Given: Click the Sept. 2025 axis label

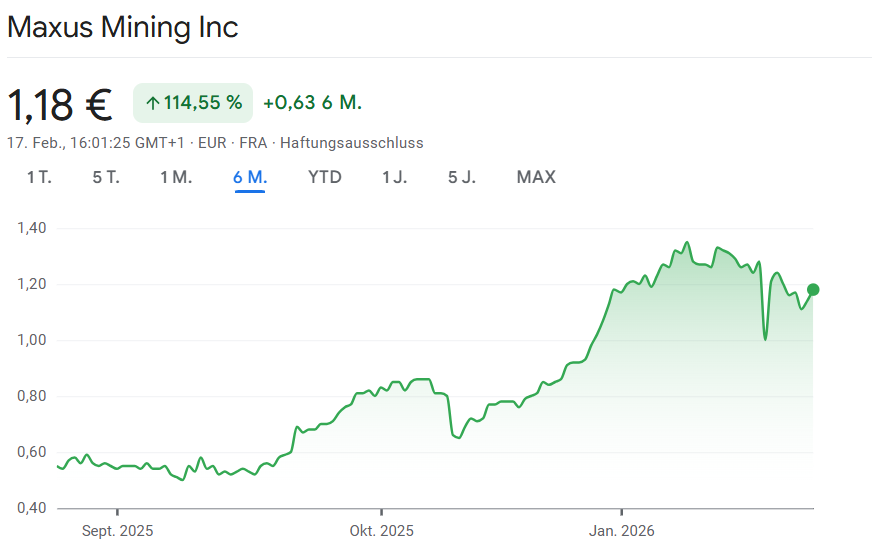Looking at the screenshot, I should [x=117, y=530].
